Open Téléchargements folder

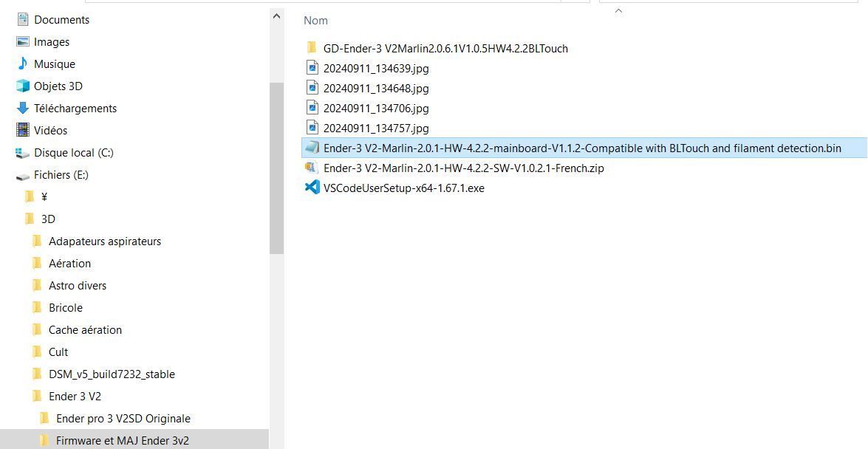[75, 108]
